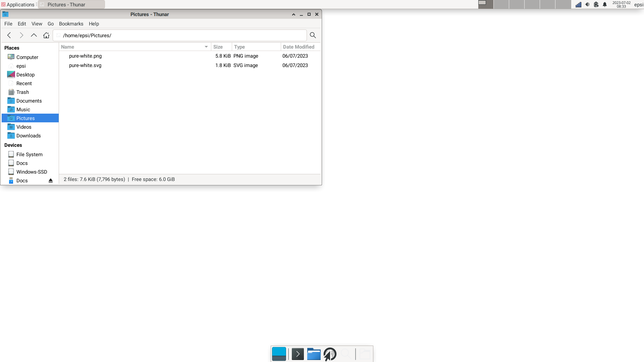This screenshot has width=644, height=362.
Task: Click the Go menu item
Action: point(50,23)
